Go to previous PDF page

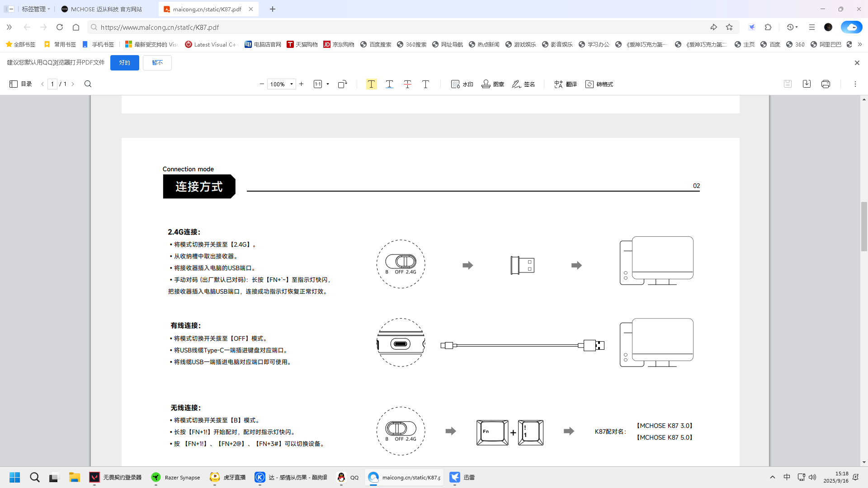pyautogui.click(x=42, y=84)
